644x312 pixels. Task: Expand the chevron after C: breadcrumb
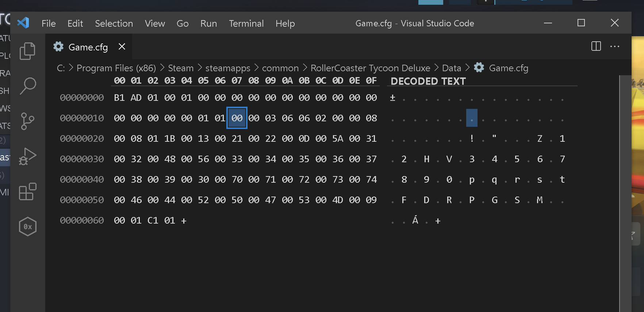tap(71, 68)
